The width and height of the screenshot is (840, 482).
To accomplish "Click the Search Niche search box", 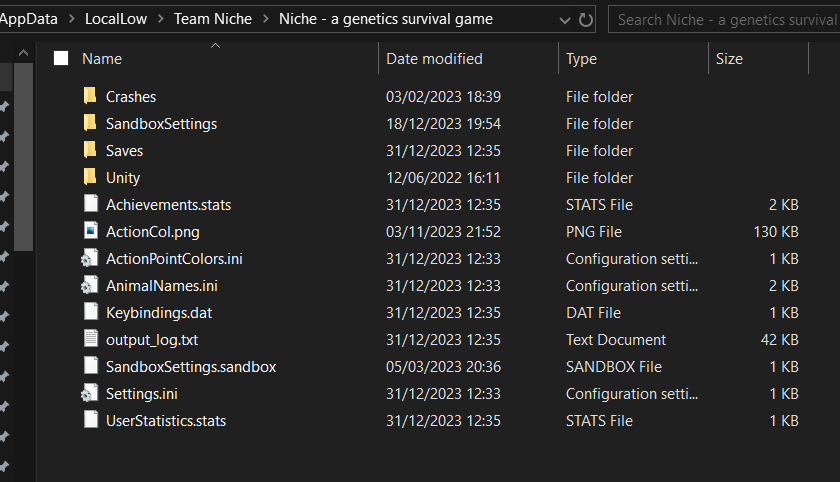I will (x=726, y=19).
